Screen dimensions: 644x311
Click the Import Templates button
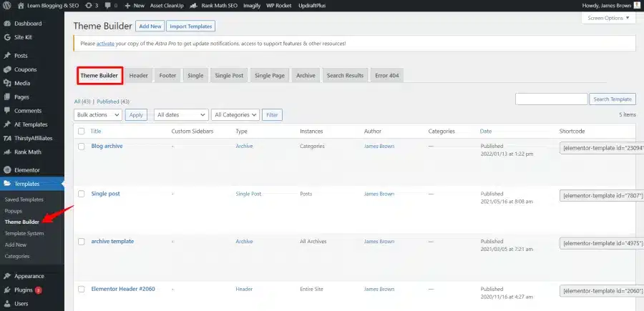[x=190, y=26]
